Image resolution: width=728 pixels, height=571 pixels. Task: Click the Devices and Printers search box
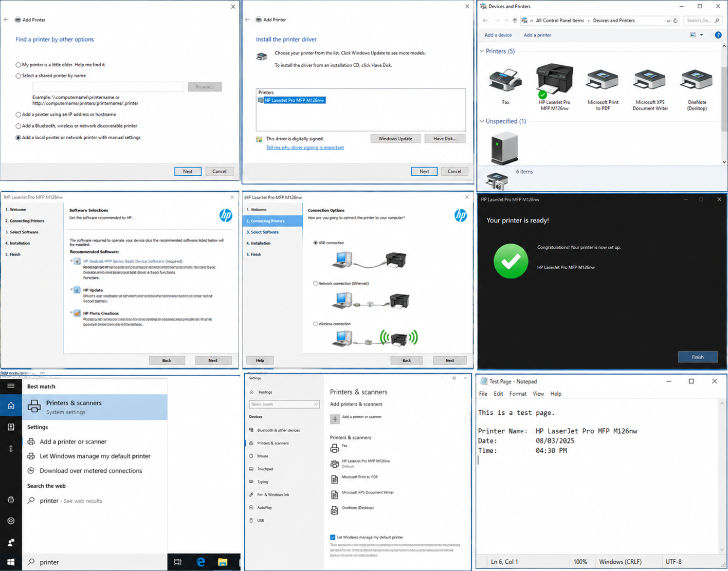[703, 21]
